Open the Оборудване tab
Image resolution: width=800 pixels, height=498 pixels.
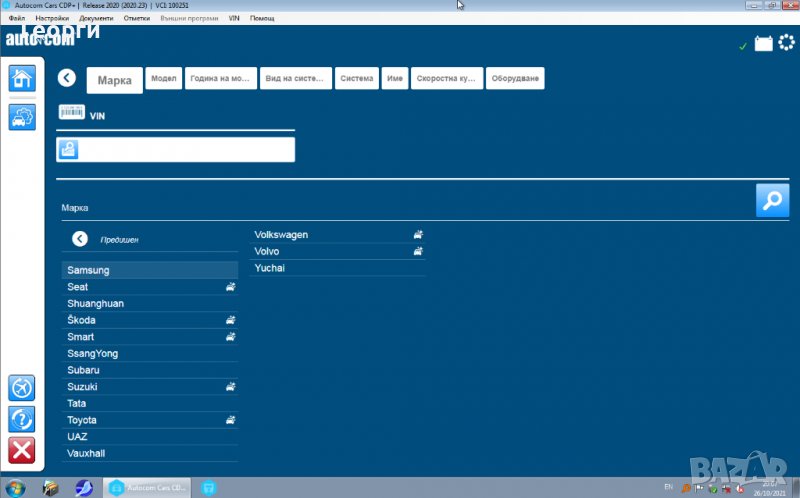coord(515,78)
